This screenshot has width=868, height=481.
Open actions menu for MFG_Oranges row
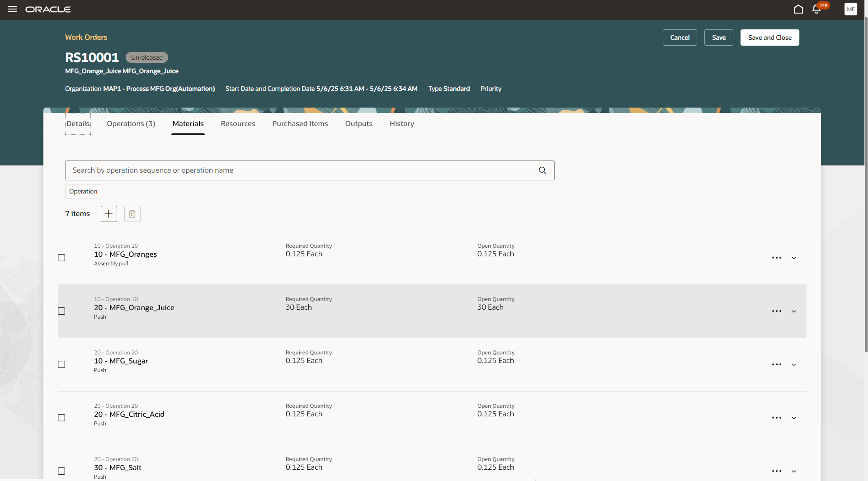tap(777, 258)
